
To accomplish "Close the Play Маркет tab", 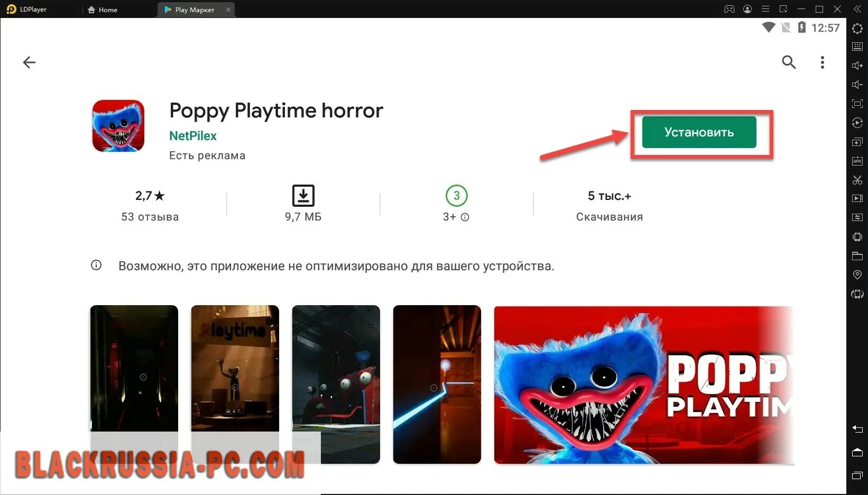I will [x=228, y=10].
